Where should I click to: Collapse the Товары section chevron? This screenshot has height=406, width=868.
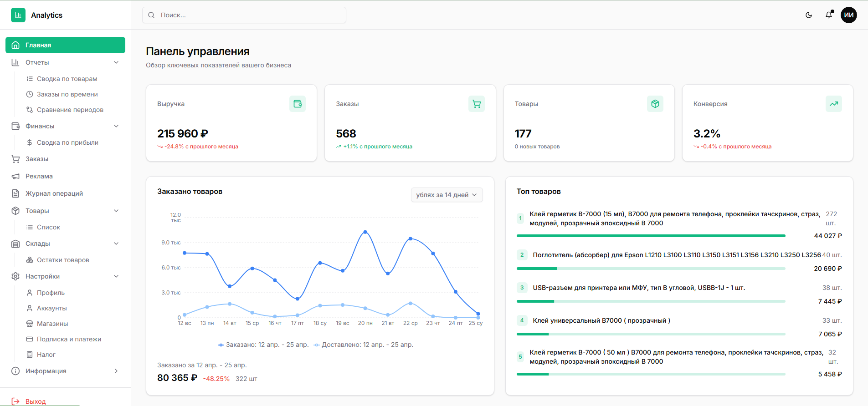116,211
